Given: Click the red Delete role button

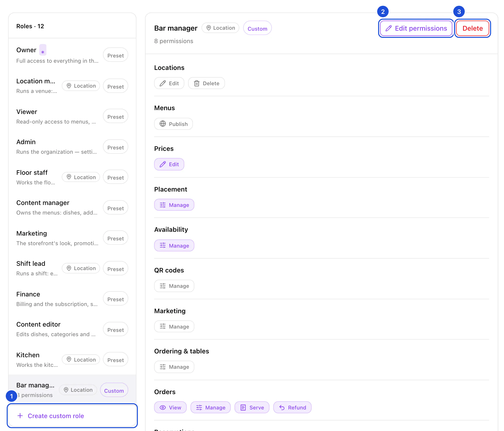Looking at the screenshot, I should click(x=472, y=28).
